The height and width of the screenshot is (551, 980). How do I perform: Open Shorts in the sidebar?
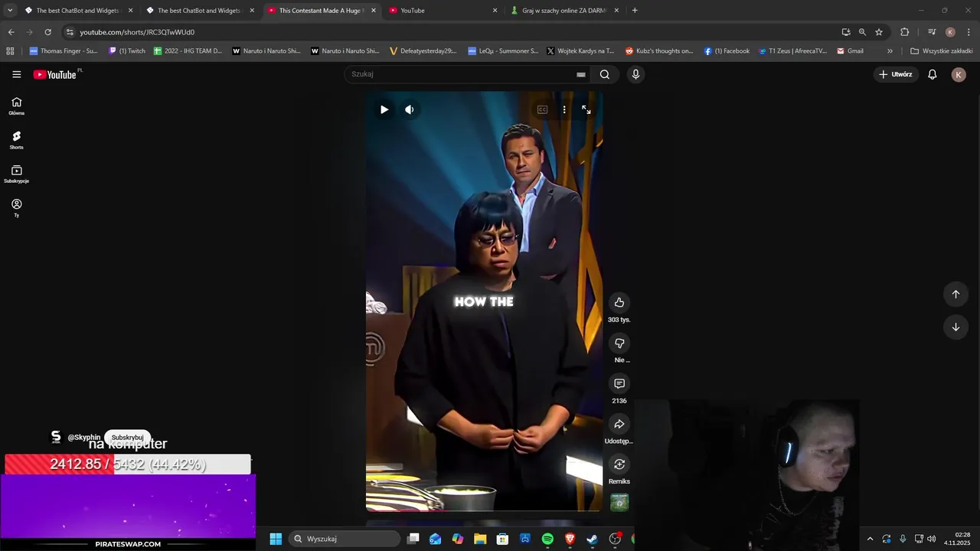(x=17, y=139)
